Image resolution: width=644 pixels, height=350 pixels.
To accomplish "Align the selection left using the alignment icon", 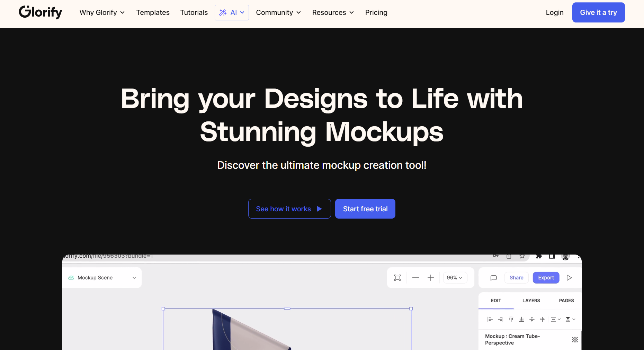I will coord(490,319).
